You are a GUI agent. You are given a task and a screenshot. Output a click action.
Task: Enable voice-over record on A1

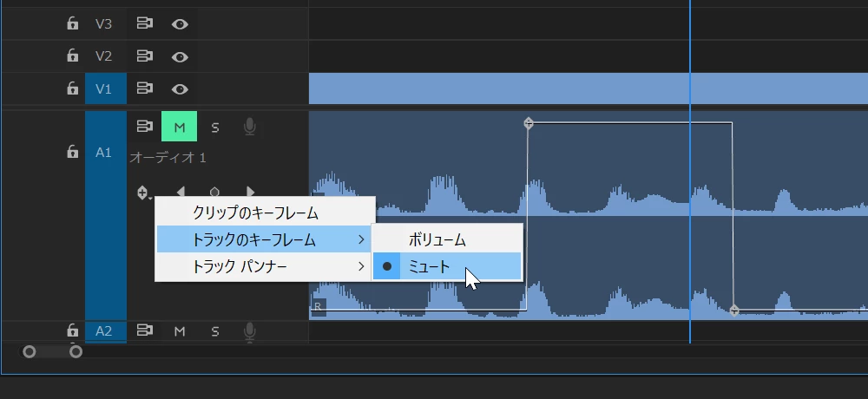[250, 128]
